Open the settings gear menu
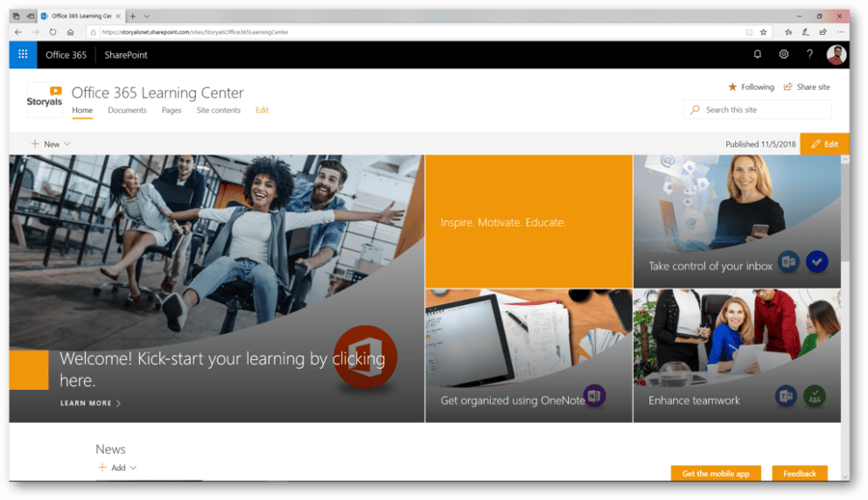This screenshot has height=500, width=868. 784,54
